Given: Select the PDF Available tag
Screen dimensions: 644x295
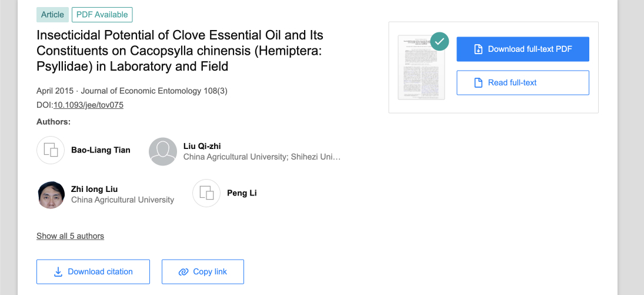Looking at the screenshot, I should (x=102, y=15).
